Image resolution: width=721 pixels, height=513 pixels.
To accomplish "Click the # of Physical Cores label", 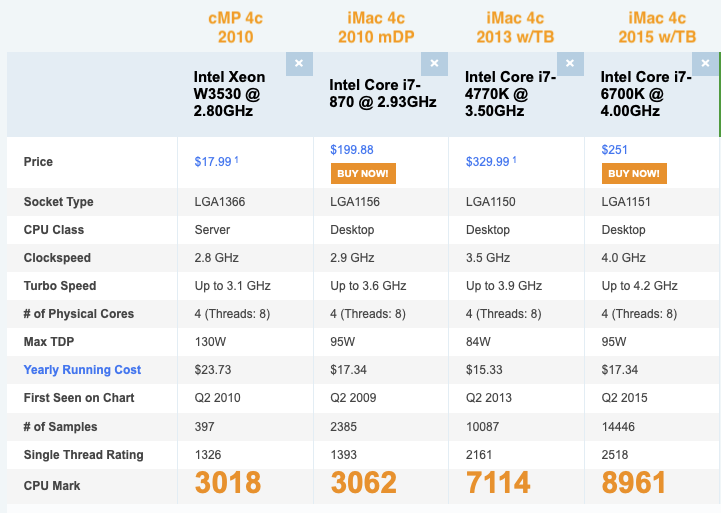I will (x=79, y=314).
